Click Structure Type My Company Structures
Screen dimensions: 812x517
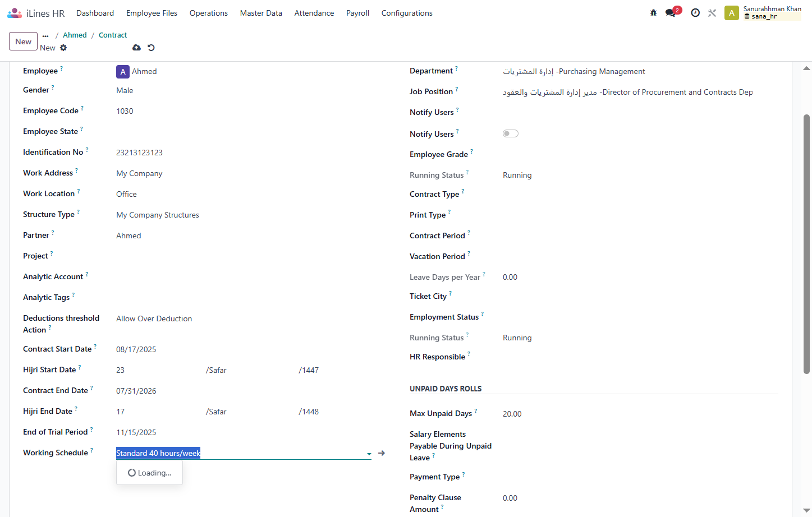[158, 215]
